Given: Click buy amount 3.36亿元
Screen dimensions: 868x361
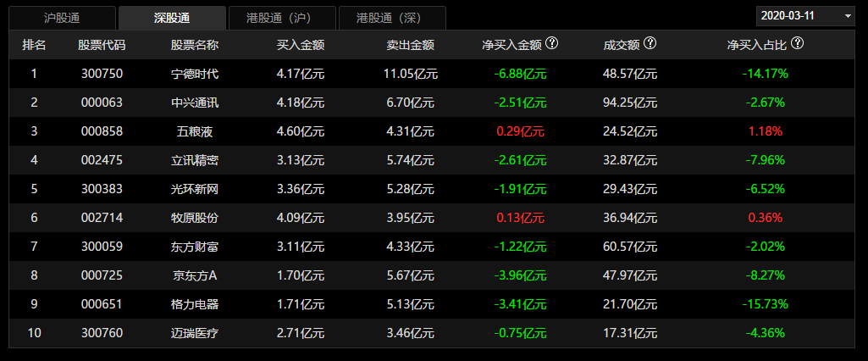Looking at the screenshot, I should (x=301, y=189).
